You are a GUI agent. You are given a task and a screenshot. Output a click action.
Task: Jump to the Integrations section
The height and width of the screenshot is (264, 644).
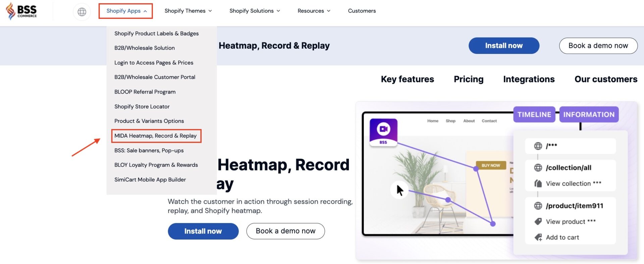pyautogui.click(x=529, y=79)
